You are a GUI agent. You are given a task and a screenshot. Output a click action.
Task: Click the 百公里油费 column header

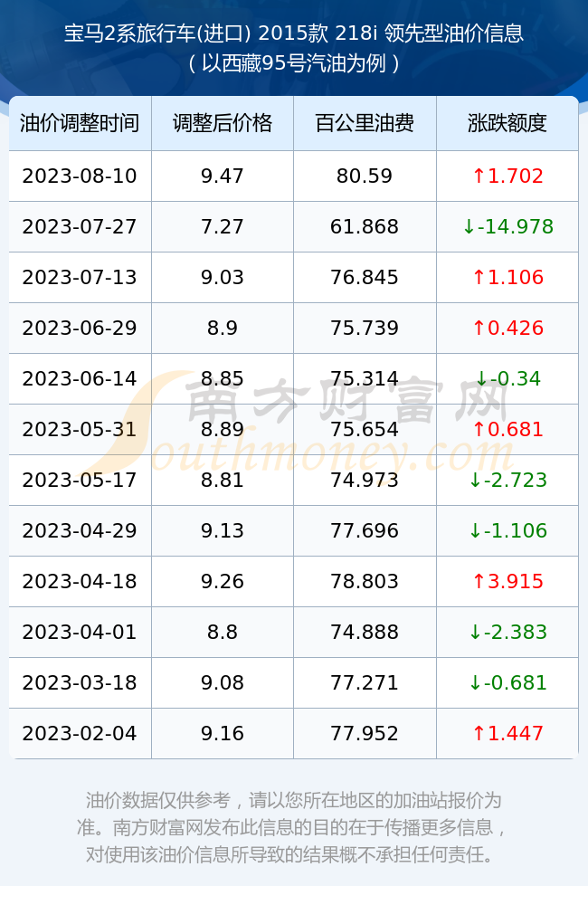click(x=365, y=123)
